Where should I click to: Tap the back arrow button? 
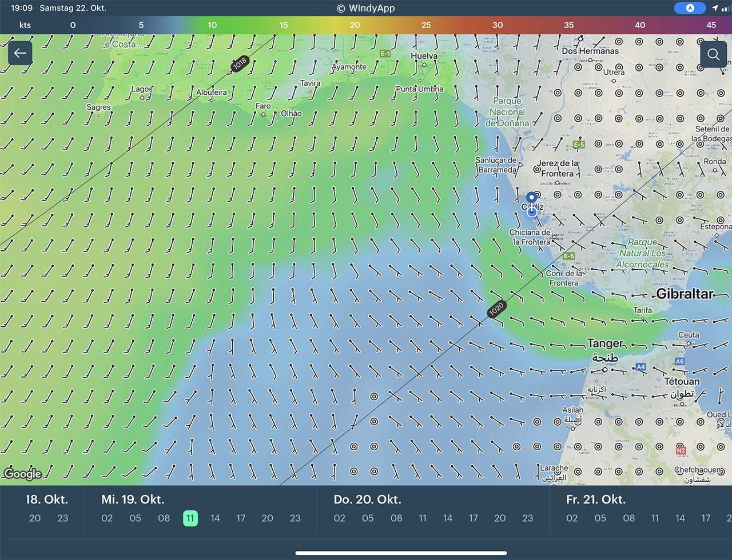pyautogui.click(x=20, y=54)
